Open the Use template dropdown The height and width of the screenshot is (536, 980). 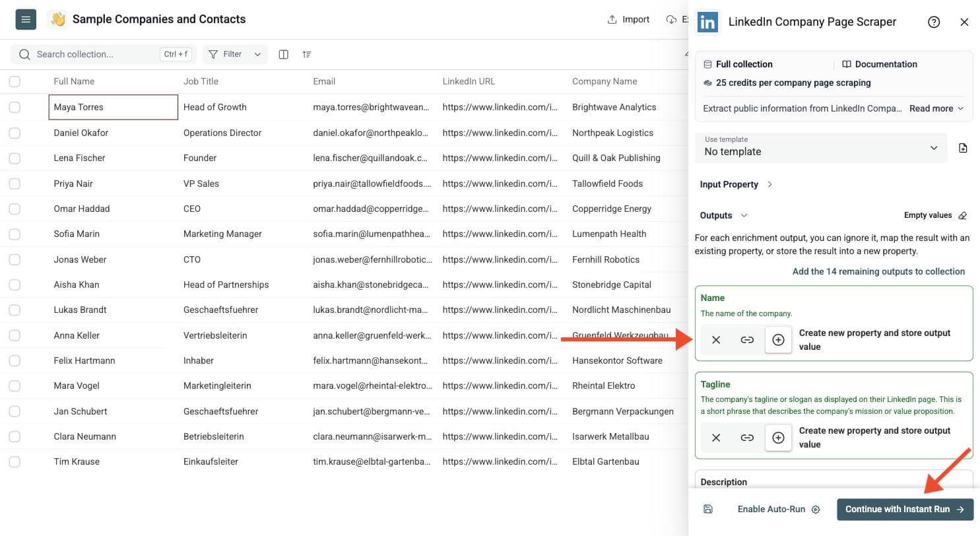[x=821, y=147]
